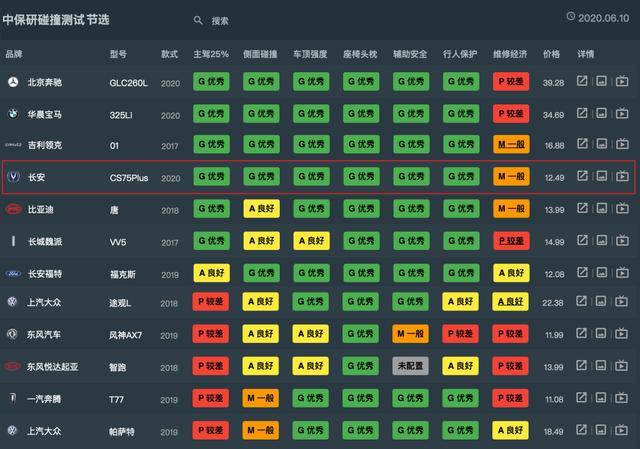The image size is (640, 449).
Task: Click the 北京奔驰 Mercedes logo
Action: (13, 82)
